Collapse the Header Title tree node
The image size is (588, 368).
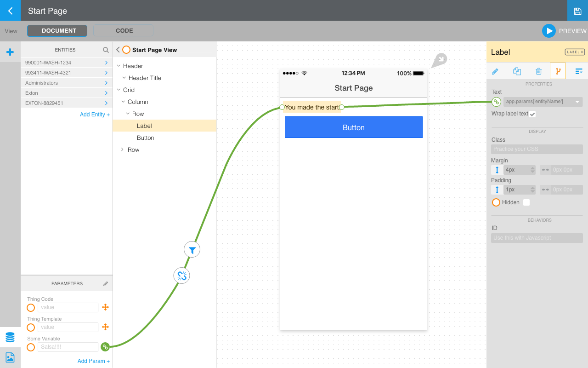(x=124, y=78)
